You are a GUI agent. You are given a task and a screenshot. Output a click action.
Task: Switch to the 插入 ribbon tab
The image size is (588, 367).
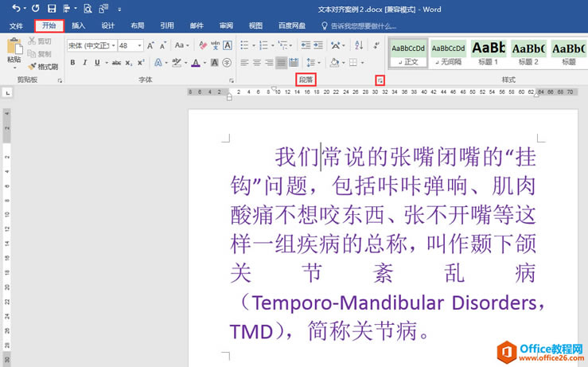point(79,25)
